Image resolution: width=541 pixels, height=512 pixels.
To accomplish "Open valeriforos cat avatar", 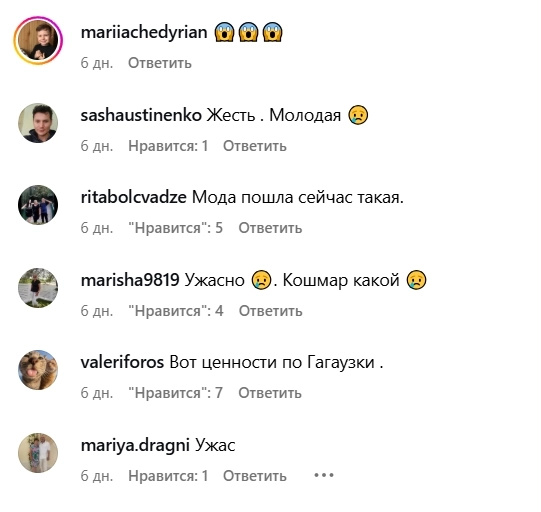I will tap(38, 370).
